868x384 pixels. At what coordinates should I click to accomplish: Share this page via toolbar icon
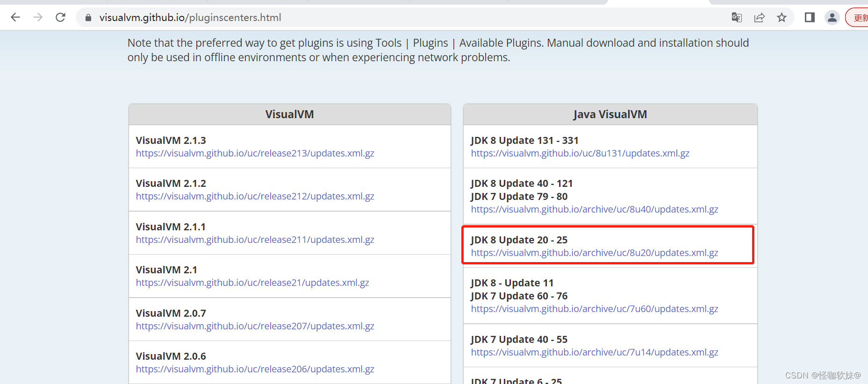point(759,17)
